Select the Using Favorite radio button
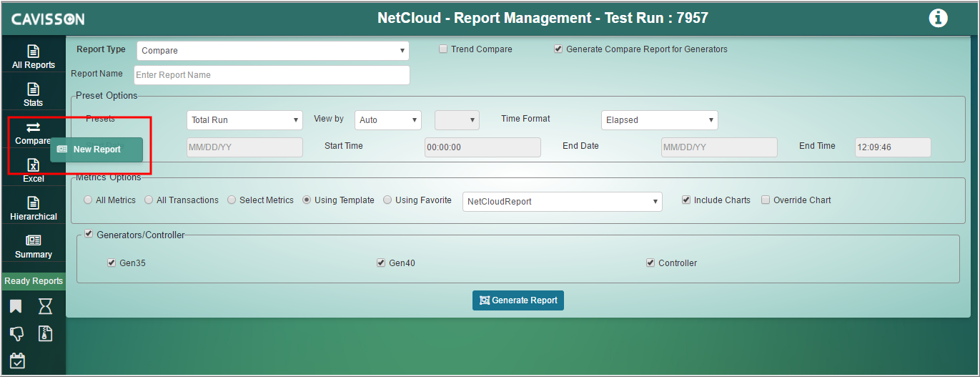 tap(387, 200)
